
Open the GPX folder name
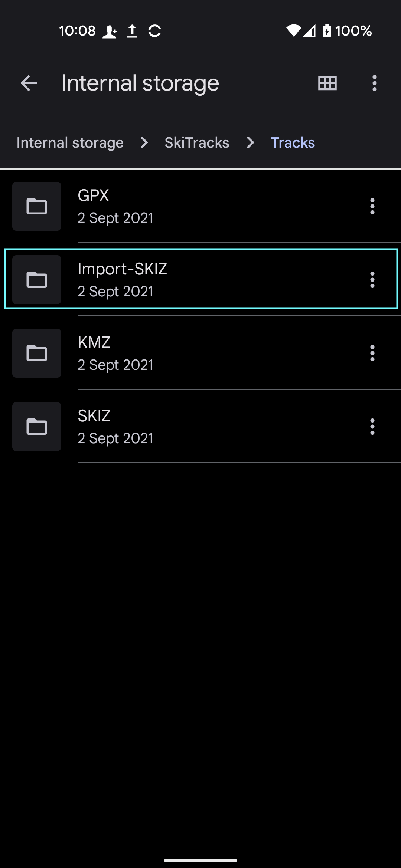(x=93, y=195)
